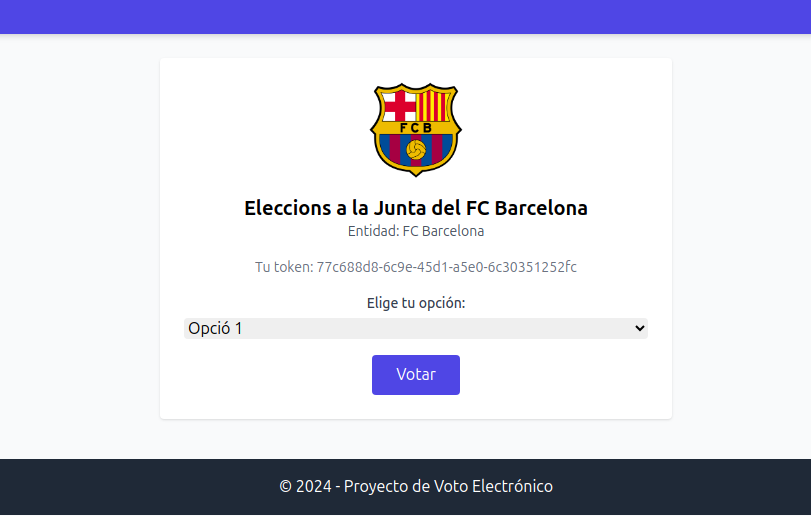Click the 'Elige tu opción:' label

coord(416,303)
